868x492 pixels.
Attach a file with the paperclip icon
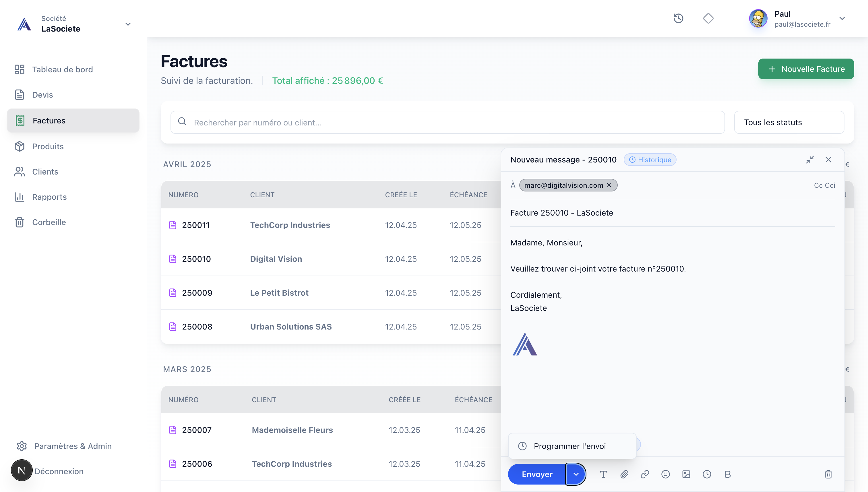(624, 474)
